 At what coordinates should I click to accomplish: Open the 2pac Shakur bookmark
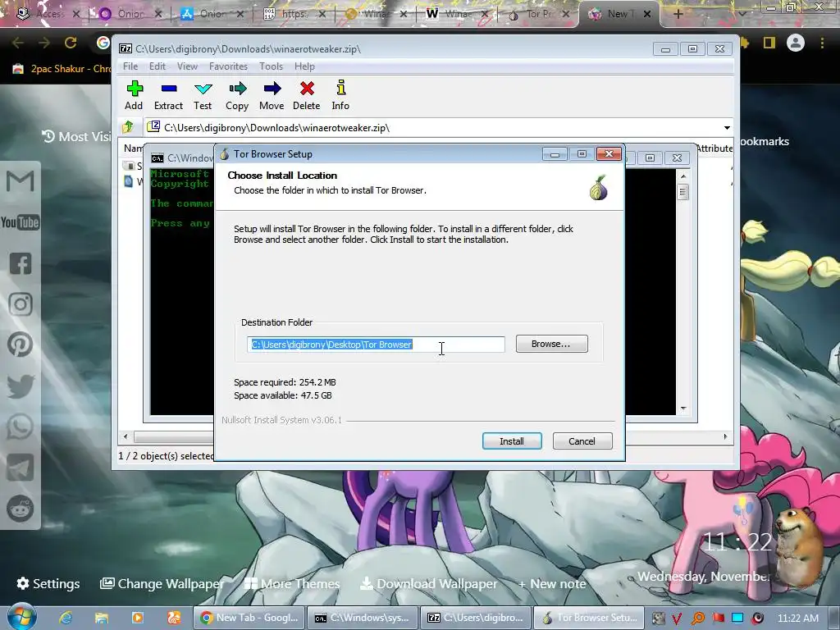(x=62, y=69)
